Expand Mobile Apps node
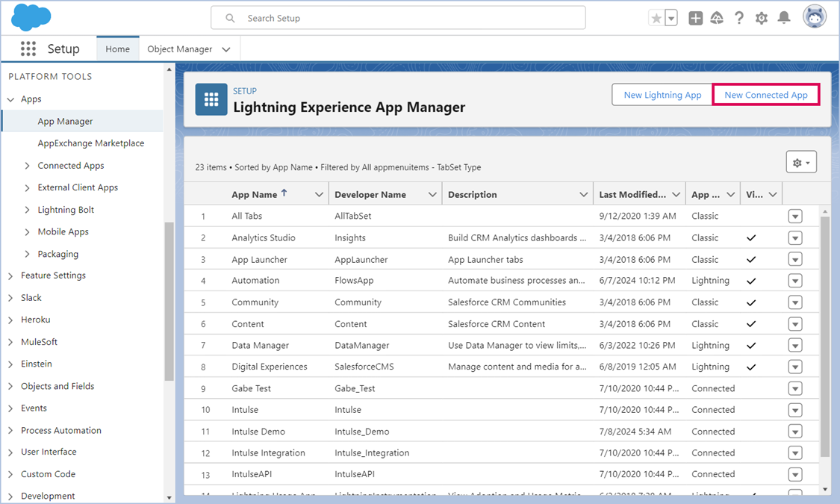840x504 pixels. click(27, 232)
